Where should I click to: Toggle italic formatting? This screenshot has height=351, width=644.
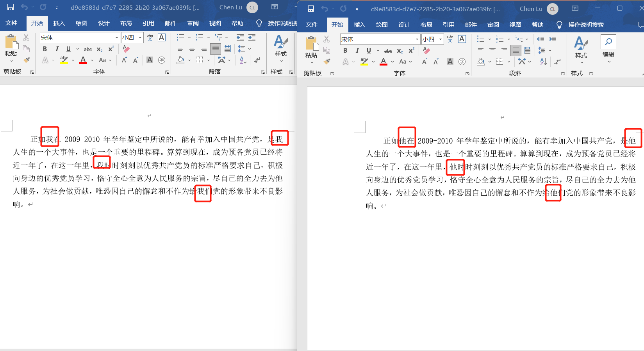point(57,49)
